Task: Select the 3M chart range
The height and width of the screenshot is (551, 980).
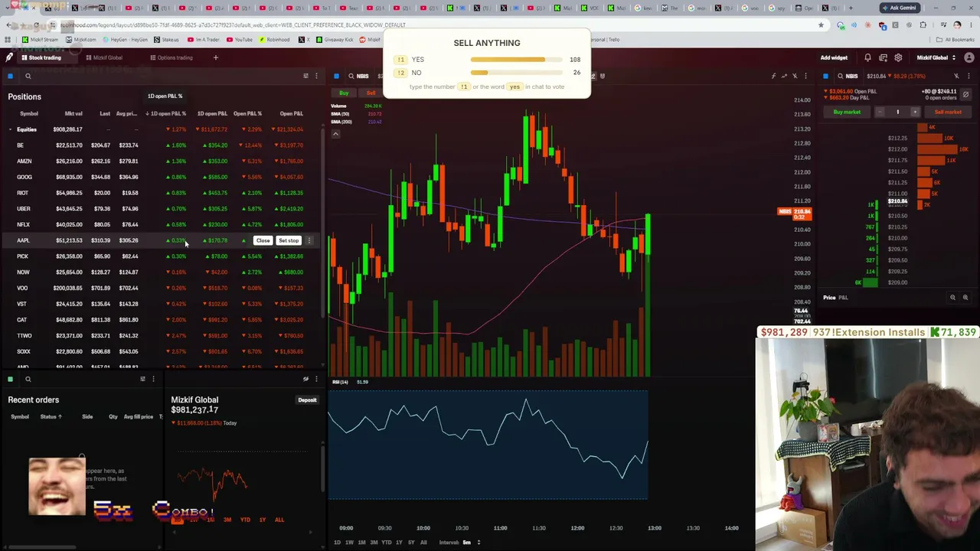Action: click(374, 543)
